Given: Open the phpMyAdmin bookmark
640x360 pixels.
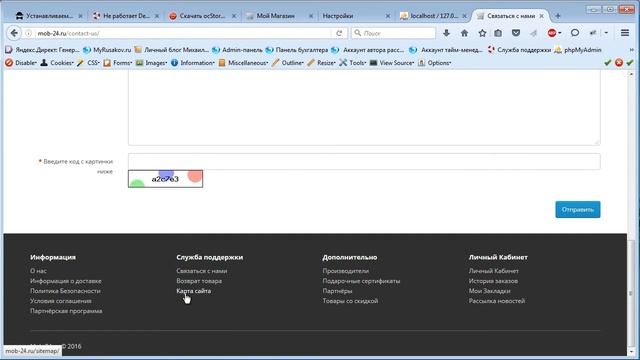Looking at the screenshot, I should click(578, 50).
